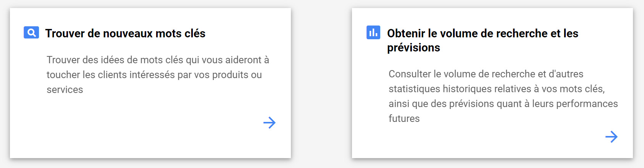
Task: Select the heading 'Trouver de nouveaux mots clés'
Action: 125,34
